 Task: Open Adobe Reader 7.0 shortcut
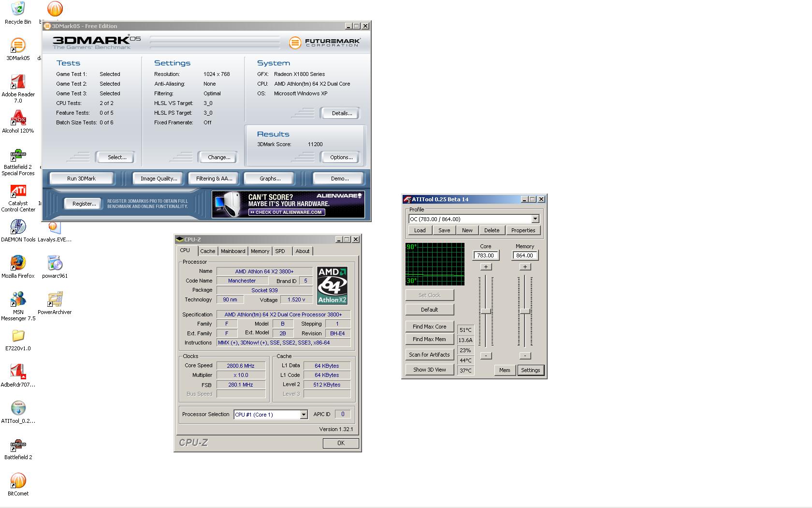click(18, 89)
